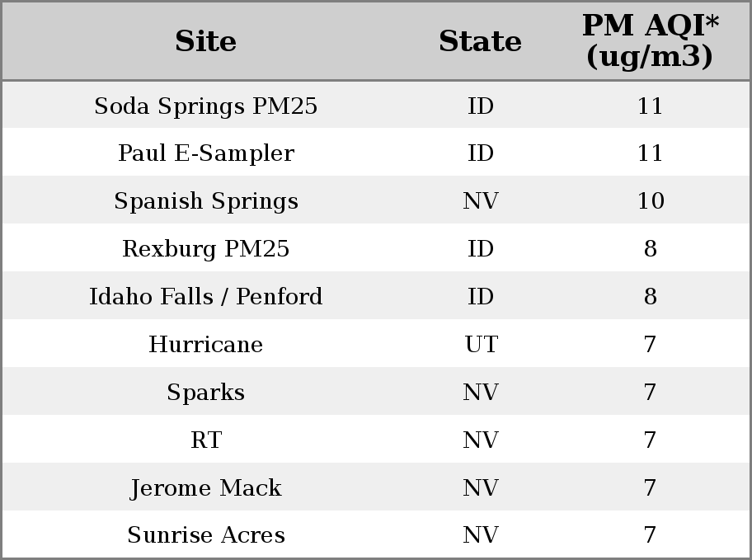Click the Jerome Mack site name

tap(206, 487)
